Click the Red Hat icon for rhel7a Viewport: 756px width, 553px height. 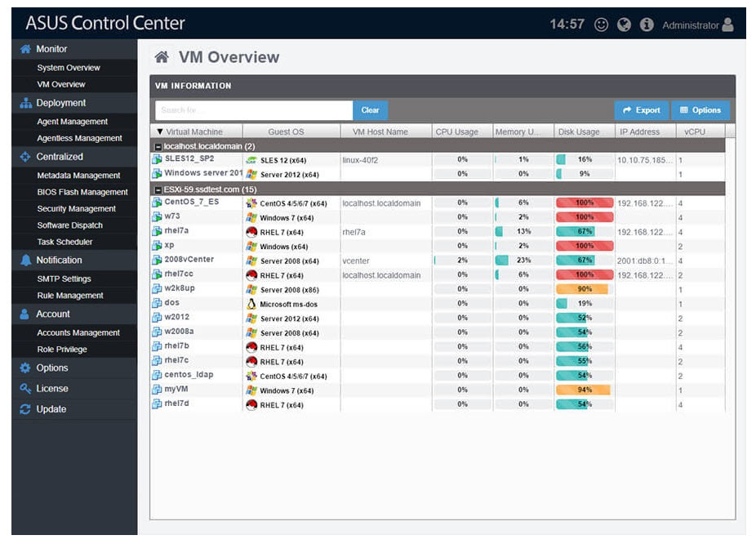coord(251,232)
